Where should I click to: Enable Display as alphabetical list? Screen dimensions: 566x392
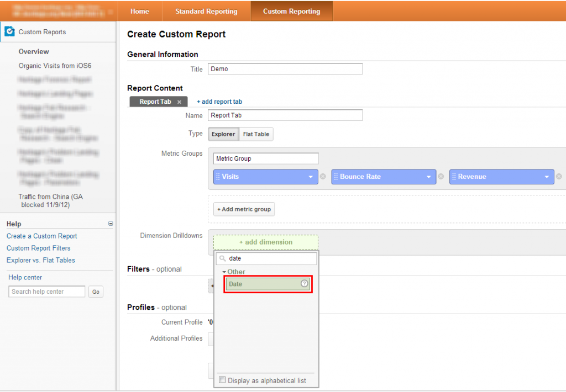click(x=222, y=380)
